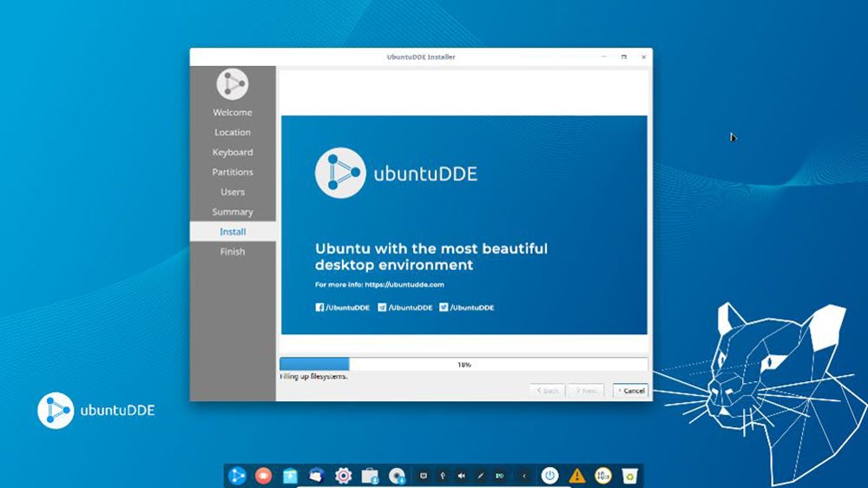This screenshot has height=488, width=868.
Task: Click the Back button
Action: point(547,391)
